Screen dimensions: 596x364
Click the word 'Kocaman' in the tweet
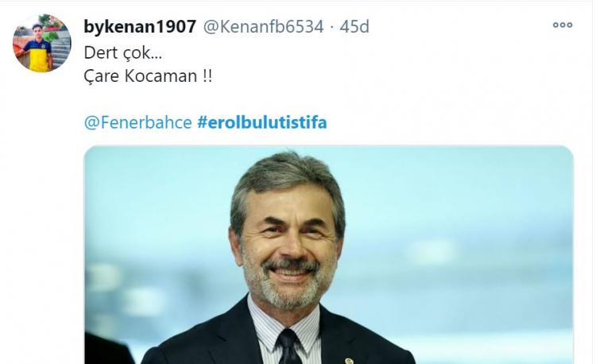pos(161,76)
